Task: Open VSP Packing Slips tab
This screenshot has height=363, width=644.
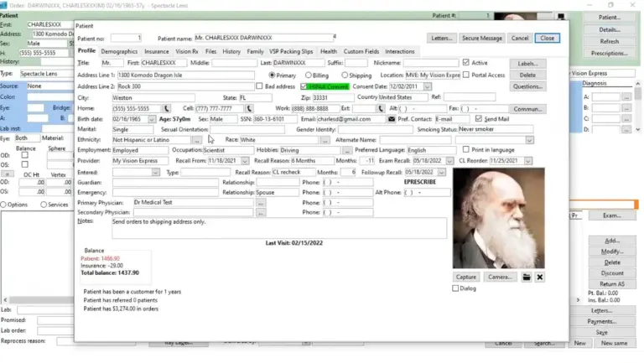Action: point(291,51)
